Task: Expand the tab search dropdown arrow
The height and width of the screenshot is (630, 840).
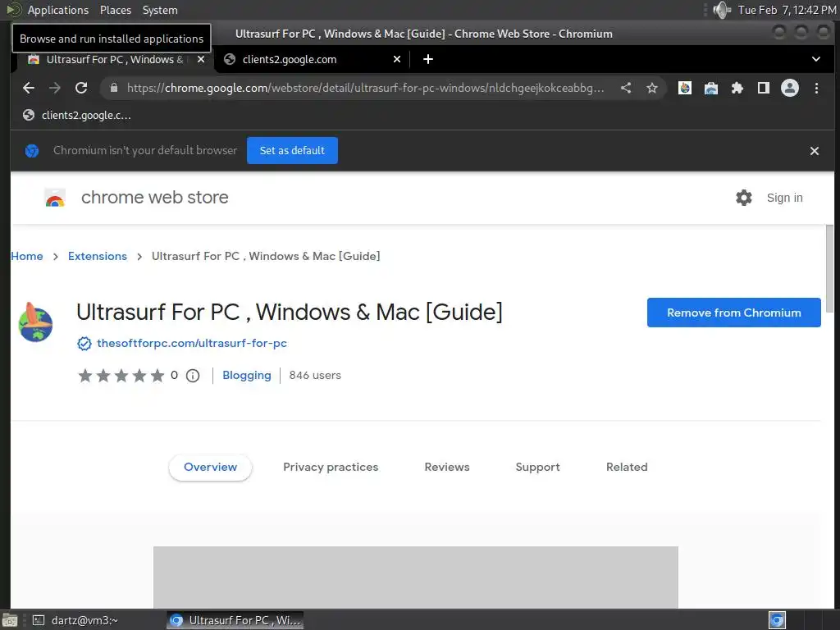Action: click(816, 59)
